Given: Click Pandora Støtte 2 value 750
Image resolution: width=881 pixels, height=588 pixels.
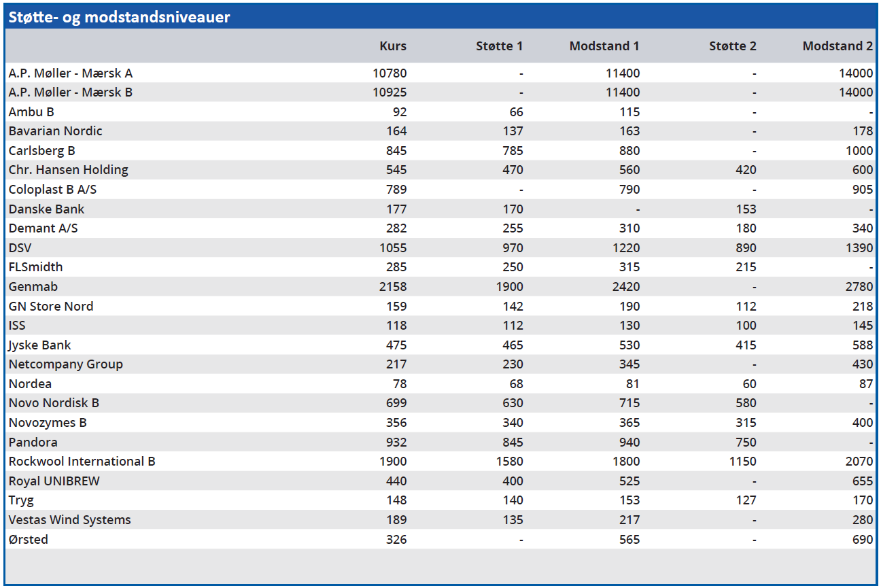Looking at the screenshot, I should pyautogui.click(x=746, y=442).
